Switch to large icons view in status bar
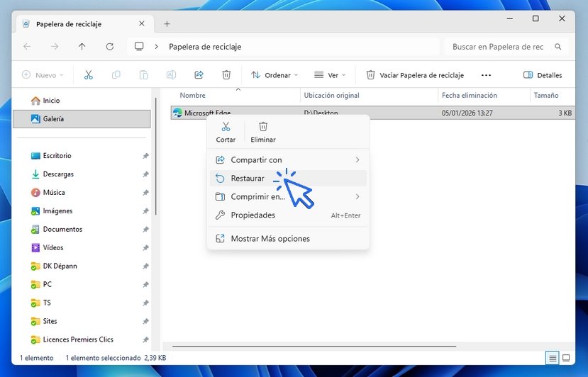The width and height of the screenshot is (588, 377). pos(566,358)
